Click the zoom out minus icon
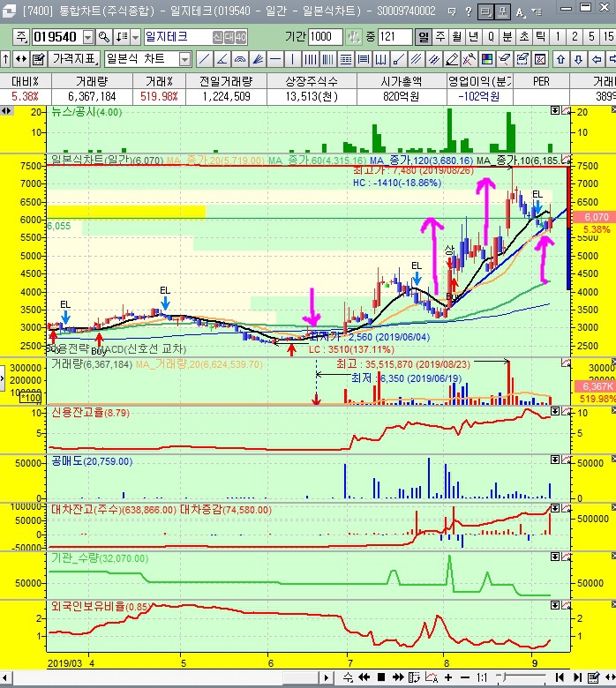This screenshot has height=688, width=616. coord(465,677)
